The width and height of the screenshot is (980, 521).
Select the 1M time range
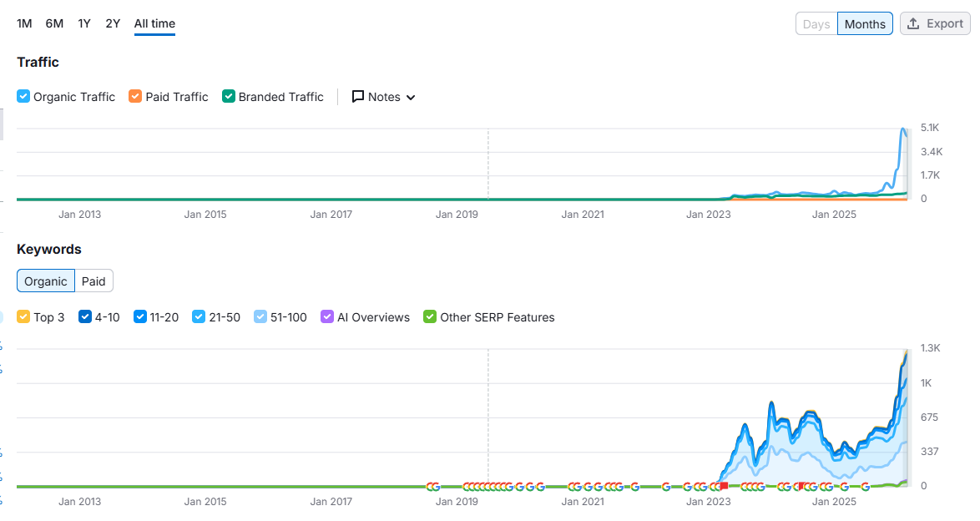click(x=23, y=23)
